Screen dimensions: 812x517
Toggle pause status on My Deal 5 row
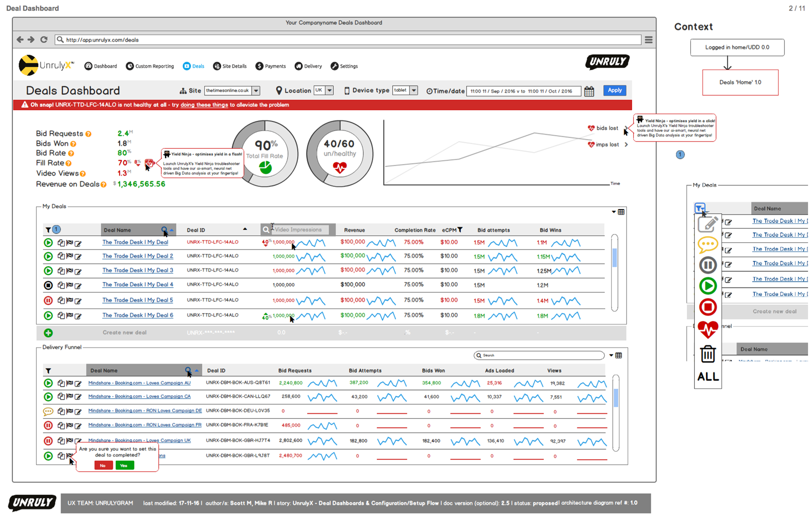click(x=48, y=301)
